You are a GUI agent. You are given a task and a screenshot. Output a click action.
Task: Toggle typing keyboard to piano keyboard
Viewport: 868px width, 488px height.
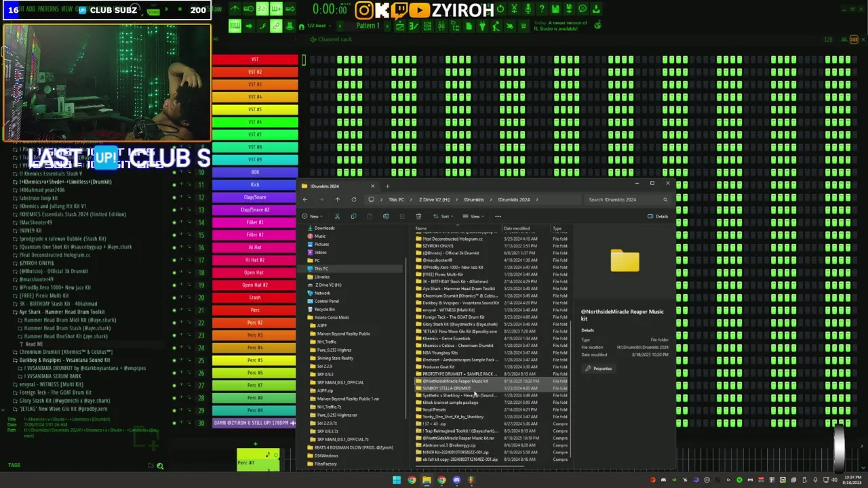(235, 26)
